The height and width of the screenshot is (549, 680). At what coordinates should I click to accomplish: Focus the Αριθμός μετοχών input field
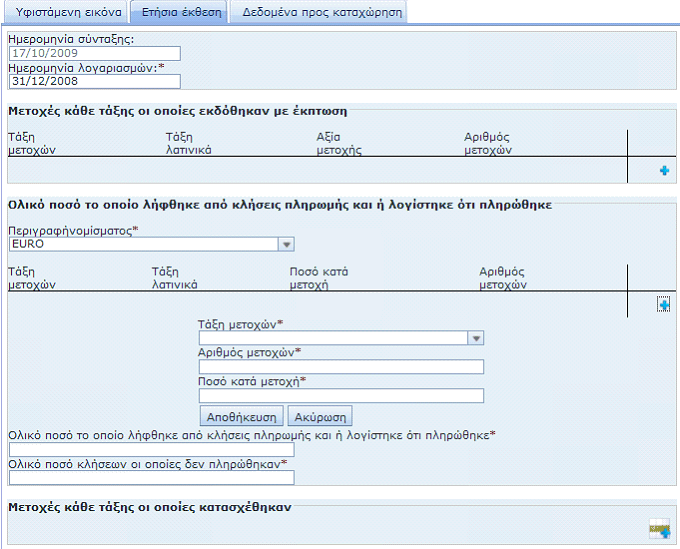[x=341, y=367]
